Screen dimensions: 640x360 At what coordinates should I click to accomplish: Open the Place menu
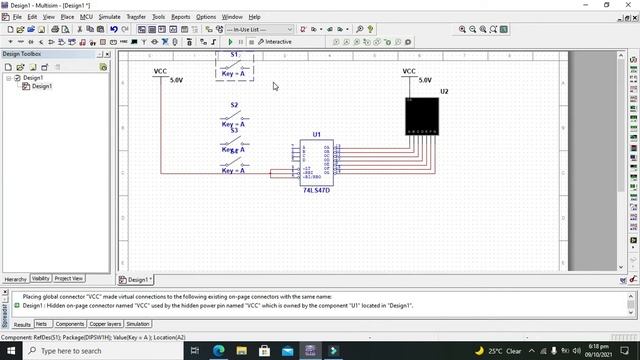(x=67, y=17)
